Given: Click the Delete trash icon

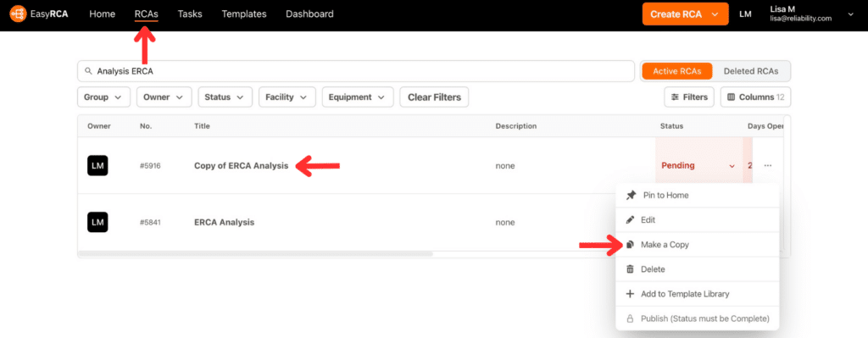Looking at the screenshot, I should click(x=630, y=269).
